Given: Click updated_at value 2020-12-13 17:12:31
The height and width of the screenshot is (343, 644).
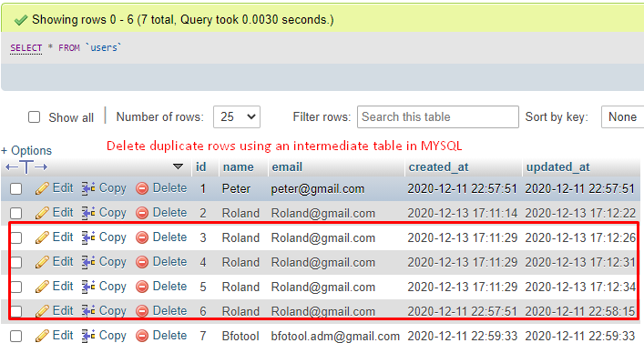Looking at the screenshot, I should (x=580, y=262).
